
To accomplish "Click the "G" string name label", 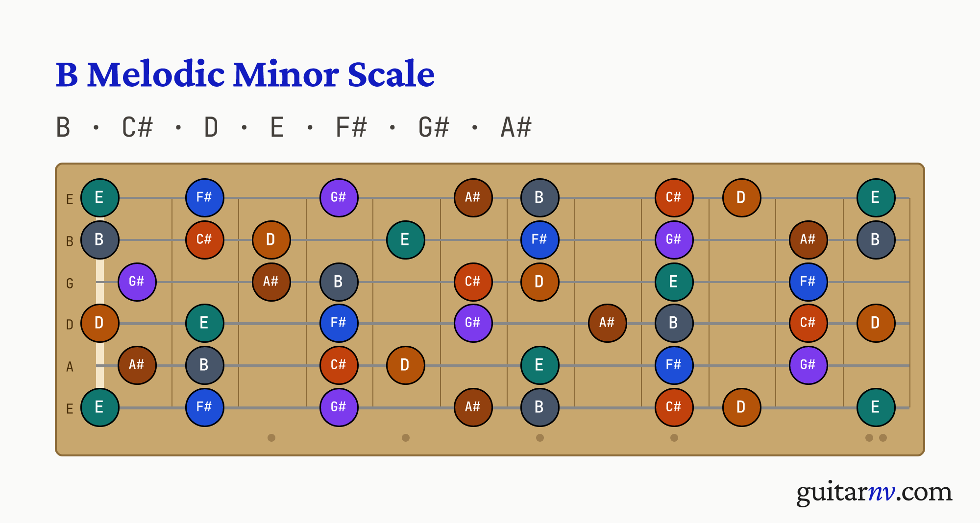I will tap(70, 284).
